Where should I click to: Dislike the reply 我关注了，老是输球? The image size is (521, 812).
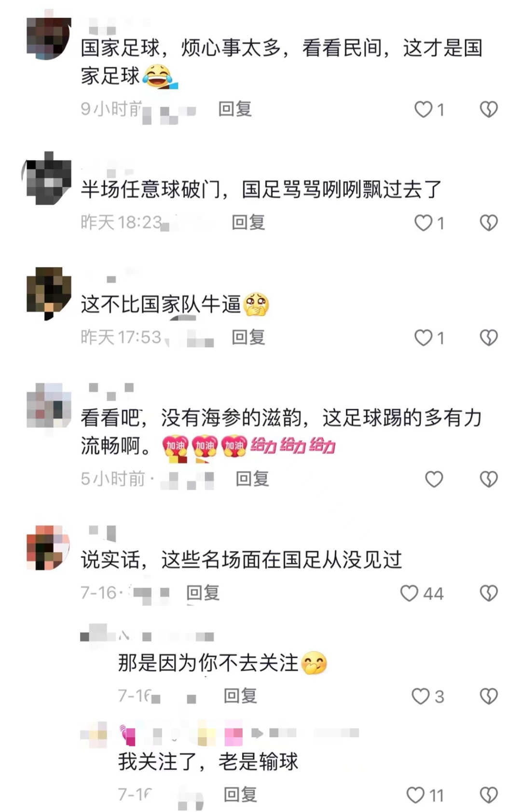coord(489,795)
